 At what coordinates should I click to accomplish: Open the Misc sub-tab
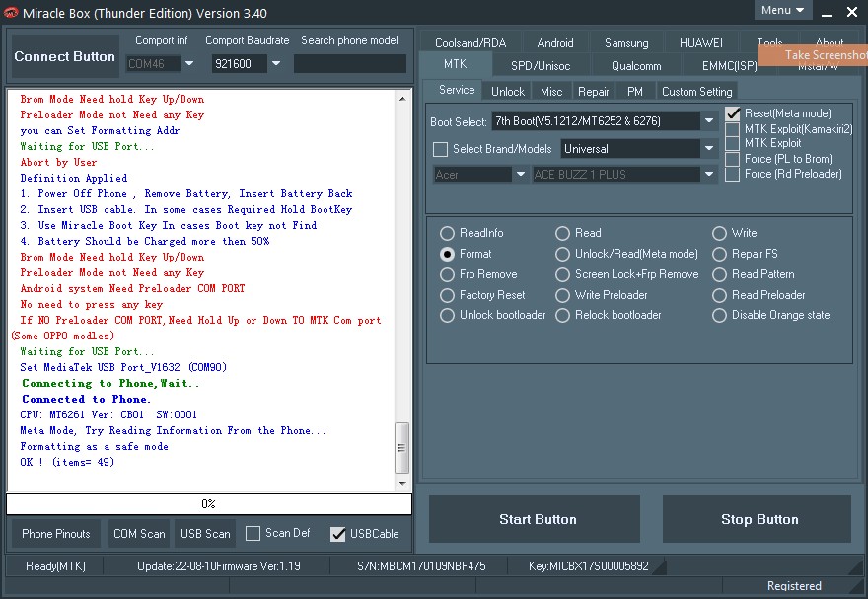(x=551, y=92)
